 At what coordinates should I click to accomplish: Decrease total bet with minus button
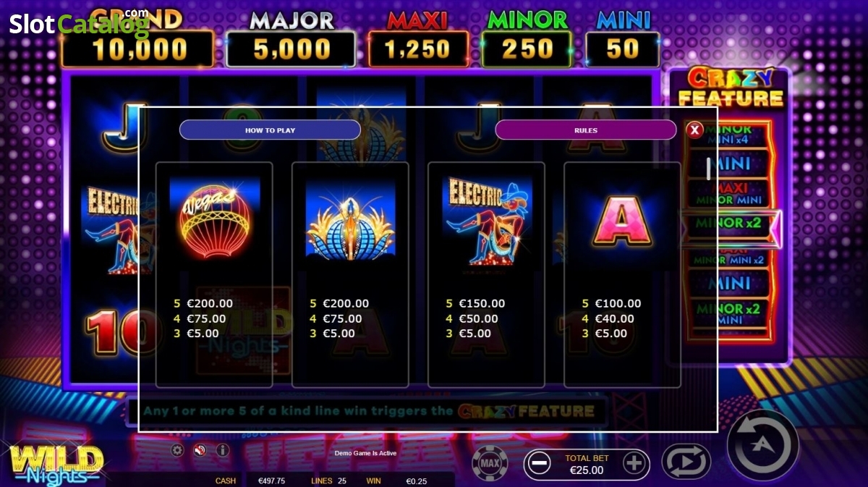[538, 463]
